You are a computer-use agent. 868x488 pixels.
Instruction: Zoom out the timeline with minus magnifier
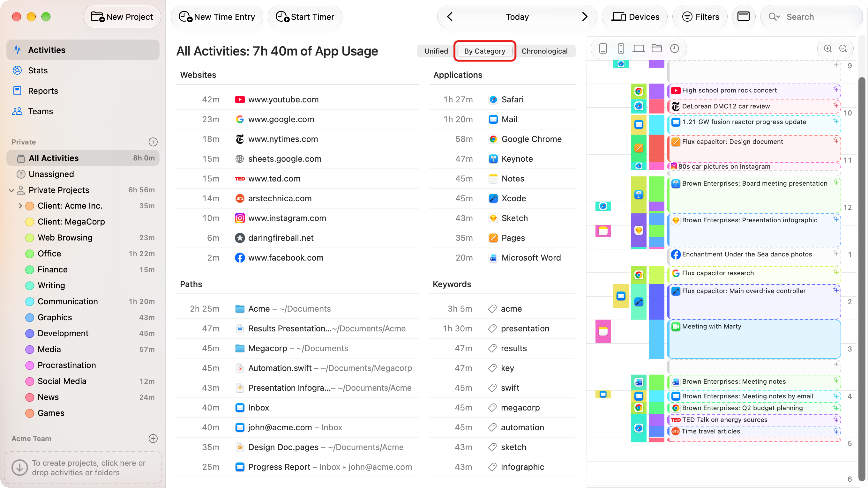click(x=843, y=48)
